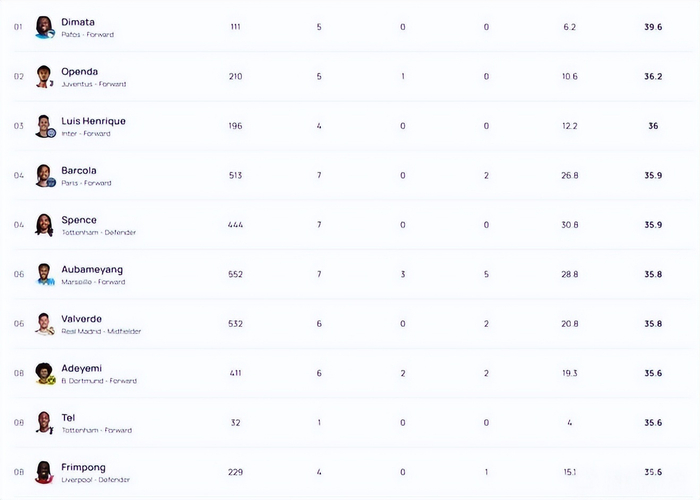
Task: Click Frimpong's player avatar photo
Action: coord(44,472)
